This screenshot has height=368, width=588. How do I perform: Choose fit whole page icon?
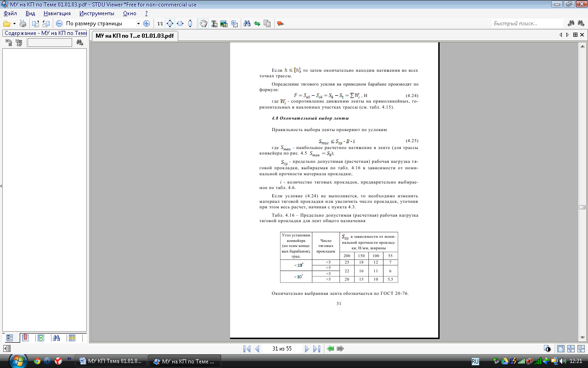coord(170,23)
